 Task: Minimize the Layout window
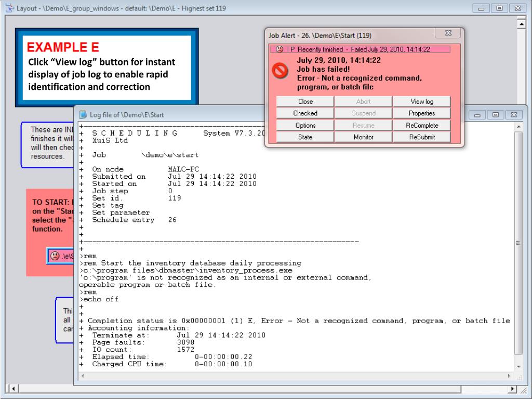pos(481,8)
